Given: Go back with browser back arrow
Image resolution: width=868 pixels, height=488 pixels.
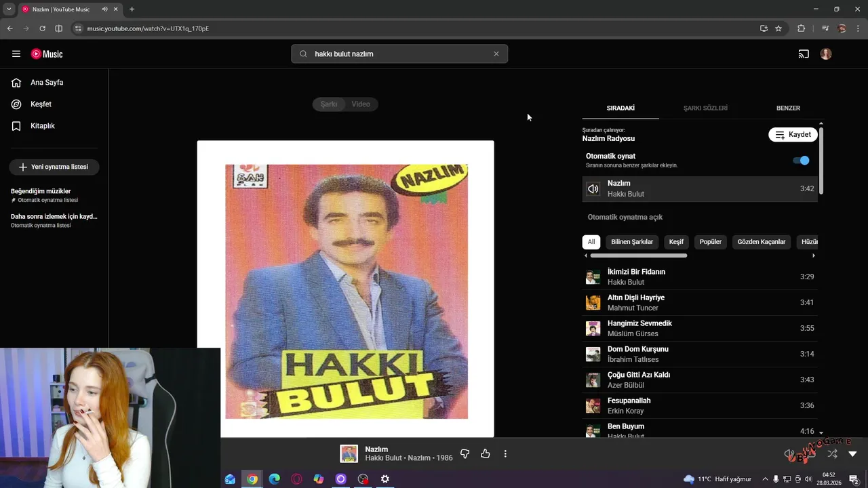Looking at the screenshot, I should [9, 28].
